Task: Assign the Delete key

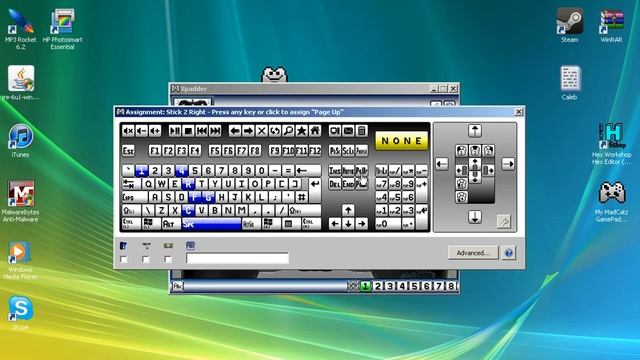Action: [335, 184]
